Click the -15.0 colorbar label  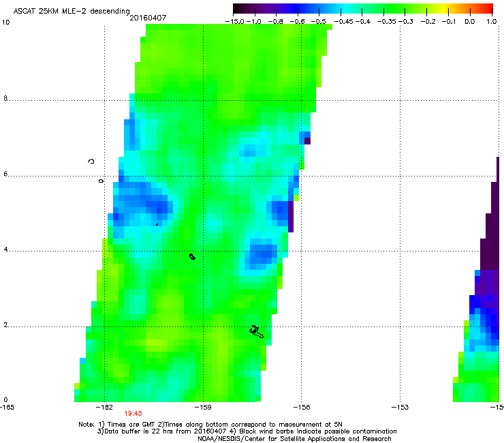[235, 22]
